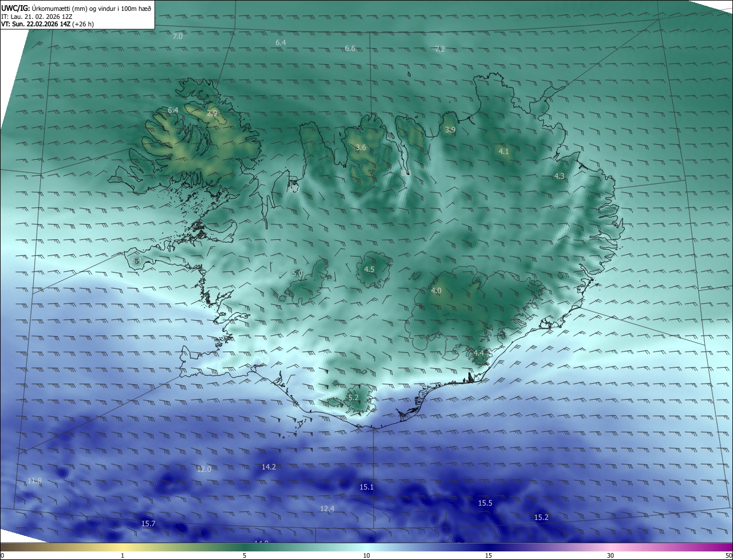
Task: Click the 15.7 value label over the sea
Action: coord(148,524)
